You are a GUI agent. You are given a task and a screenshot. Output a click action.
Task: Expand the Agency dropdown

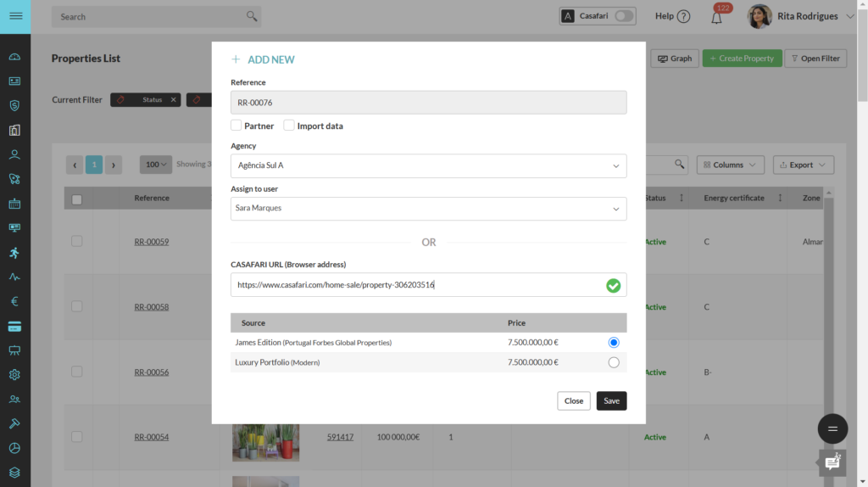[x=428, y=165]
